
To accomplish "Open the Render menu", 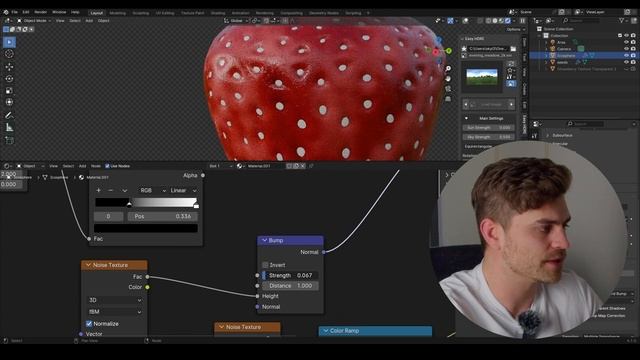I will tap(40, 12).
